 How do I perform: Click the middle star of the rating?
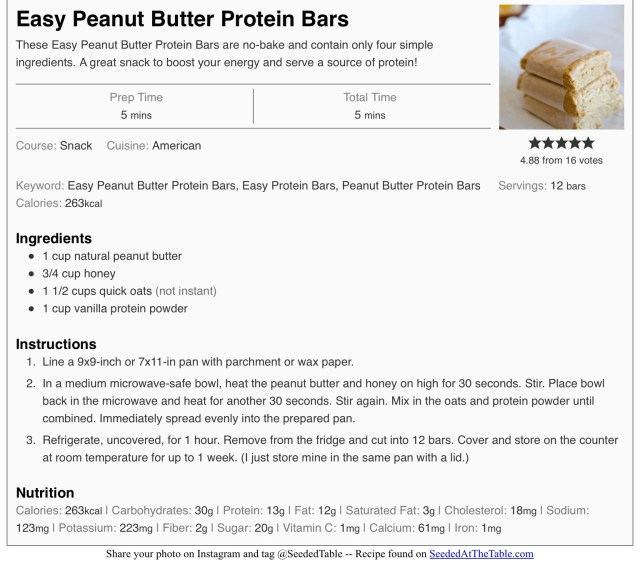tap(561, 143)
